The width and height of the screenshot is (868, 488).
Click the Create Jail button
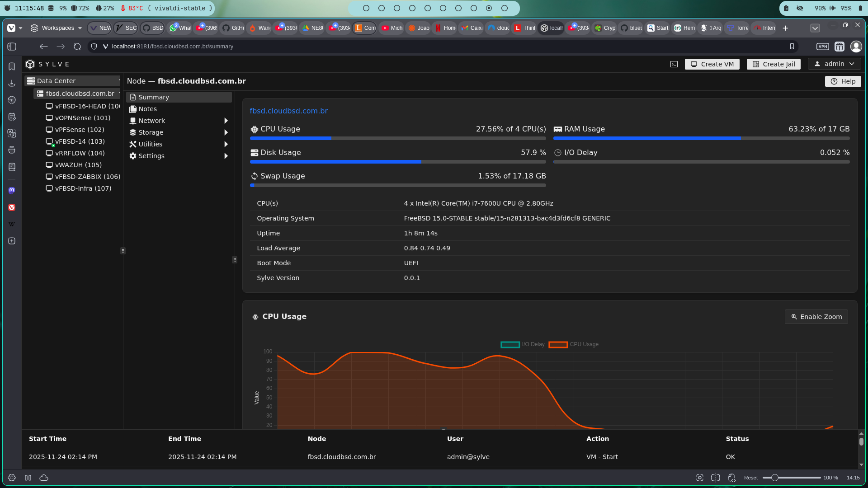(x=774, y=64)
